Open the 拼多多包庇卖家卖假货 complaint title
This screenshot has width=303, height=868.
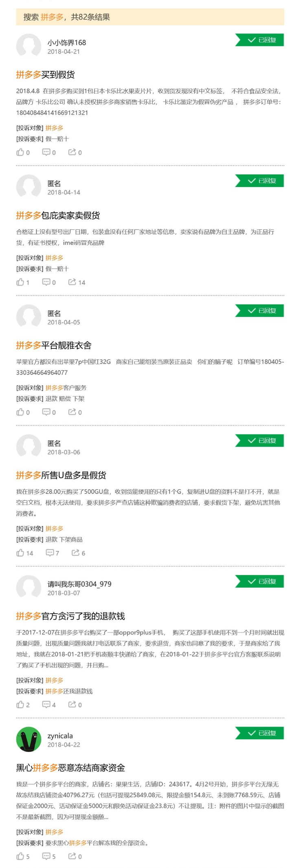point(58,216)
